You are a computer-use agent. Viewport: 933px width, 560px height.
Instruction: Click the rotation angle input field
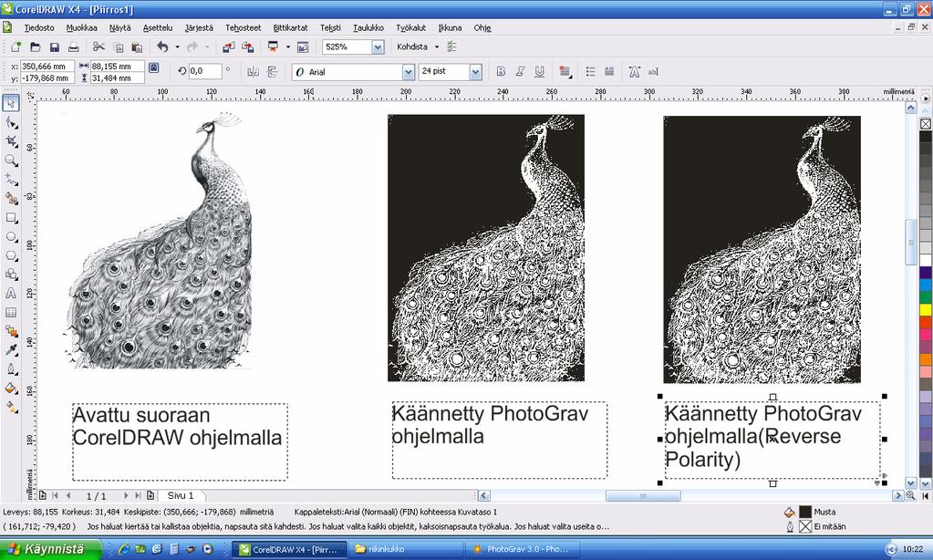pyautogui.click(x=205, y=71)
